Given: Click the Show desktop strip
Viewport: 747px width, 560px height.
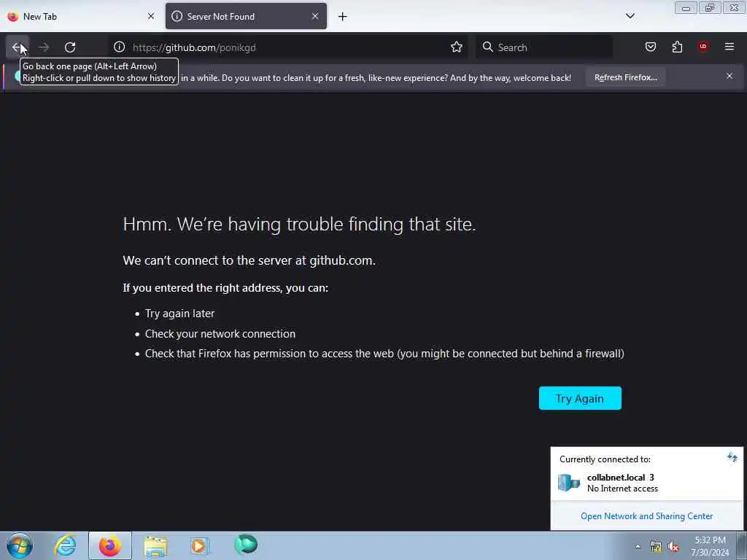Looking at the screenshot, I should point(742,545).
